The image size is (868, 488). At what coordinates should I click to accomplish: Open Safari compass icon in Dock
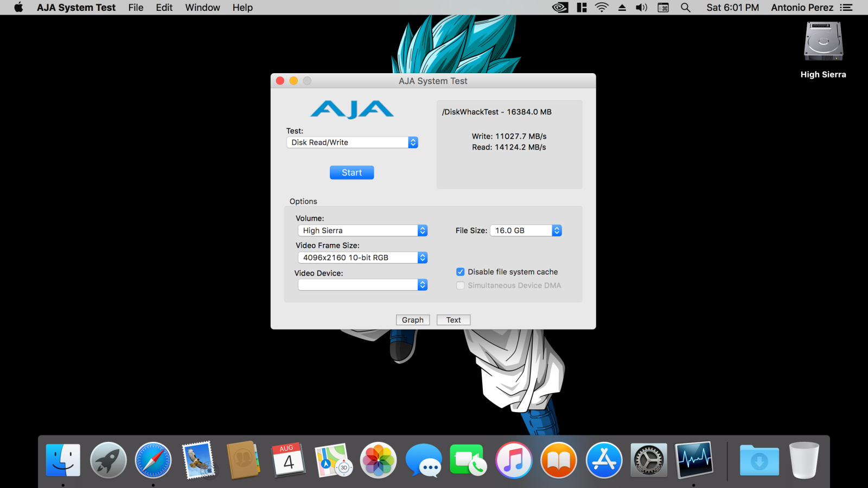[x=153, y=460]
